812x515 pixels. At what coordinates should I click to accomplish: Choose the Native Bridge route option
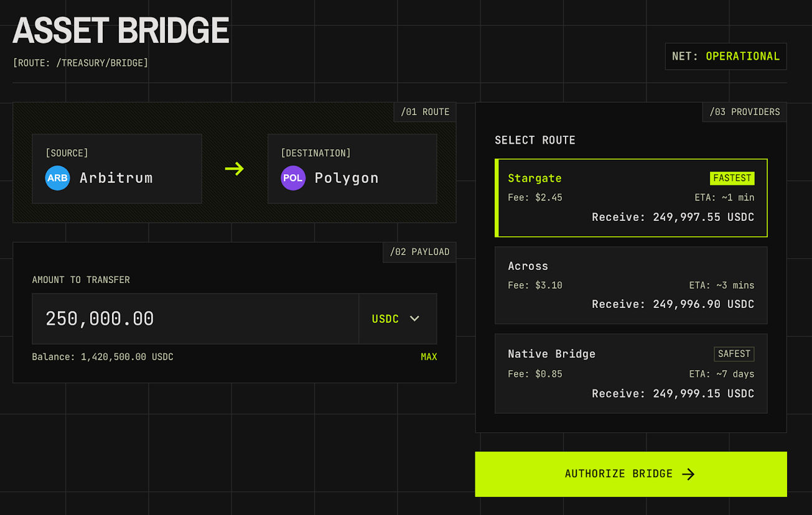(631, 374)
